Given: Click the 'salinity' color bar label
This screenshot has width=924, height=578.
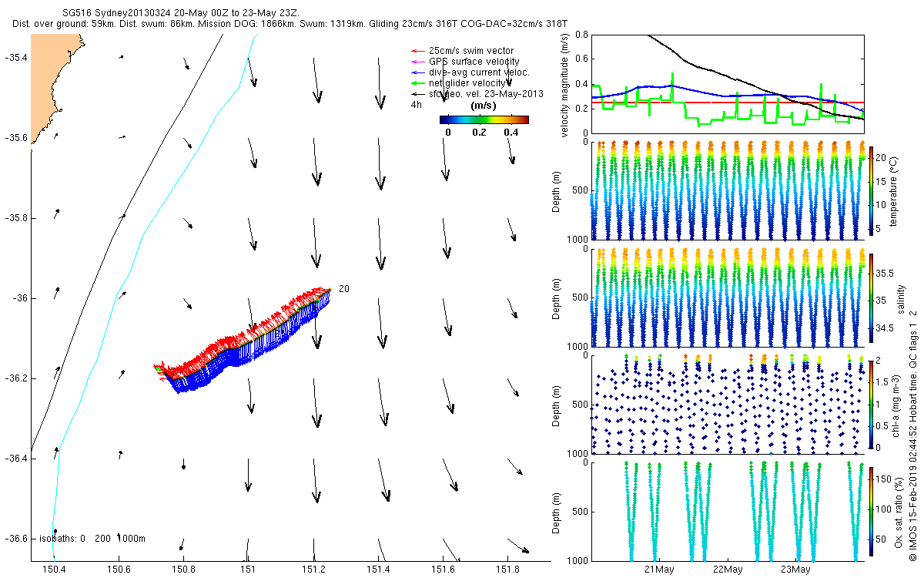Looking at the screenshot, I should [x=902, y=297].
